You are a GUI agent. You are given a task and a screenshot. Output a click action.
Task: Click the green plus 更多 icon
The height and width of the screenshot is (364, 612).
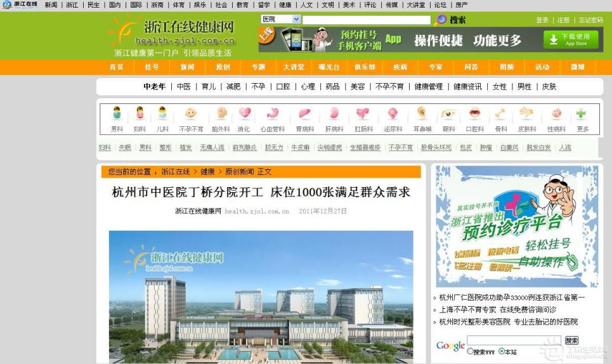pos(581,114)
